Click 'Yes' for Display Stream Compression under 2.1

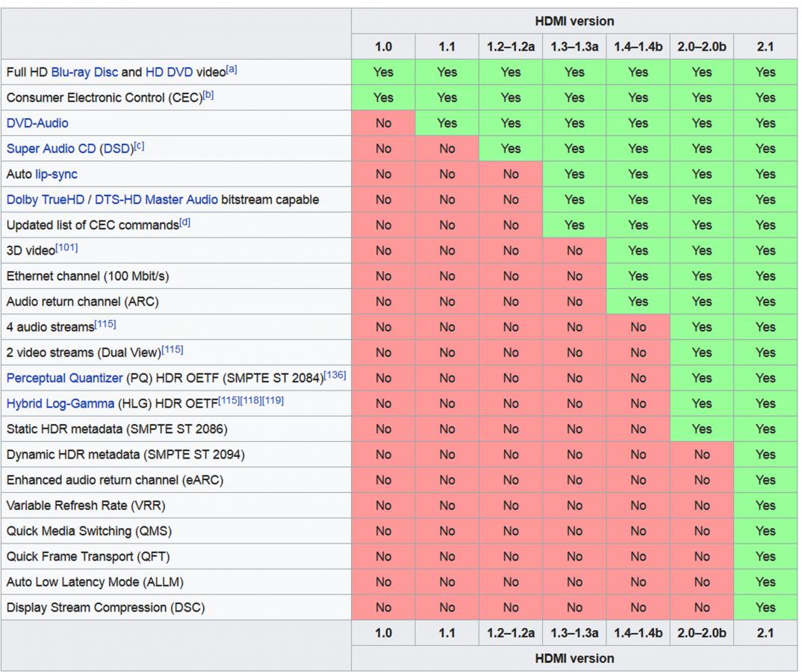pos(765,608)
